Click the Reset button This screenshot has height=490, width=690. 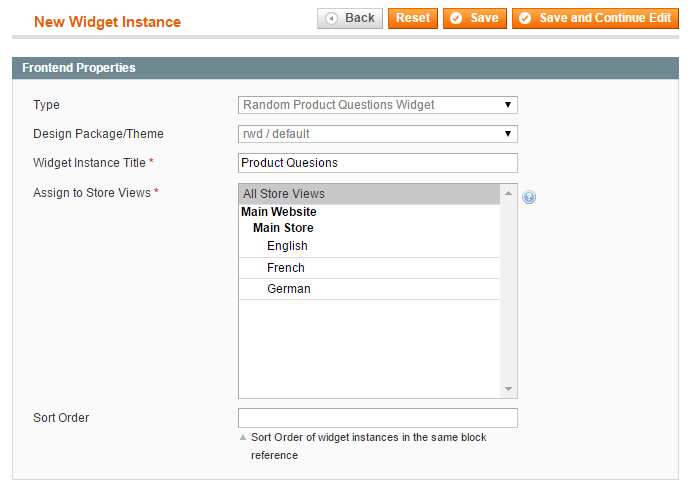pyautogui.click(x=413, y=18)
